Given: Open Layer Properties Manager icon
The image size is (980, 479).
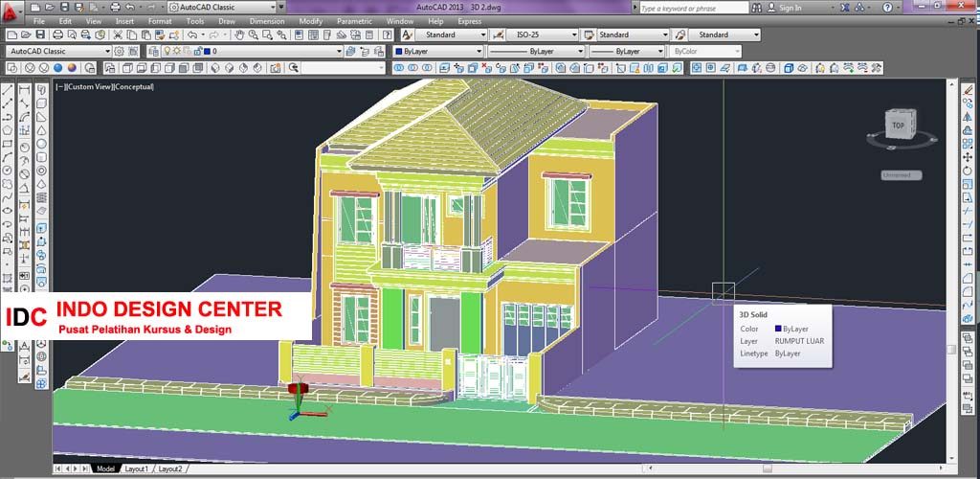Looking at the screenshot, I should click(x=153, y=52).
